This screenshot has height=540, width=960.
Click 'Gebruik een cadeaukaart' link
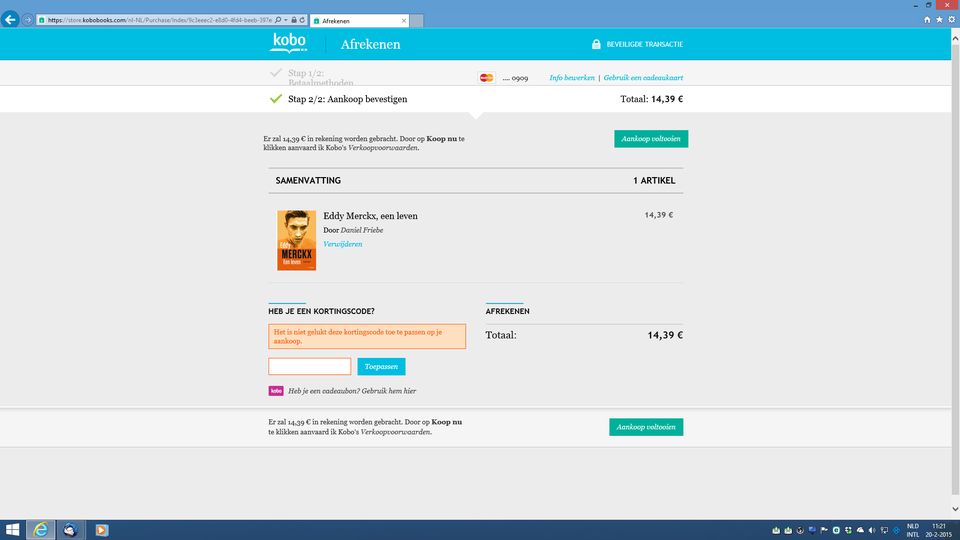click(x=643, y=78)
